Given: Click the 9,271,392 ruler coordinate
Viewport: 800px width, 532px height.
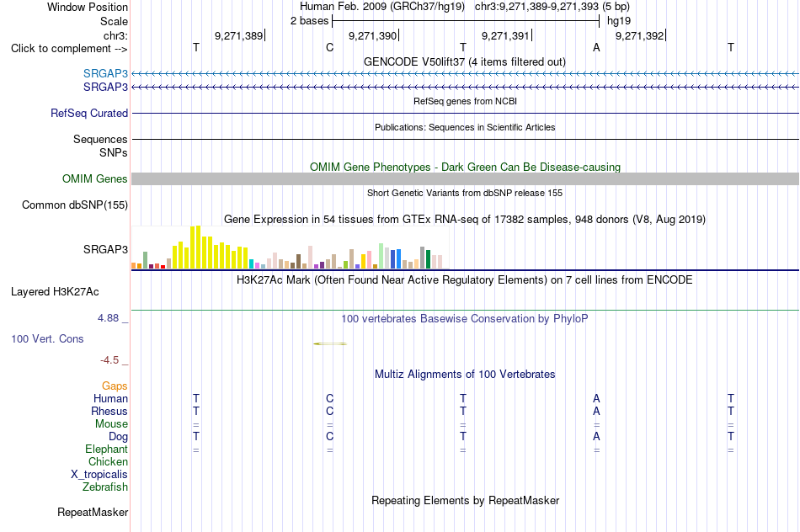Looking at the screenshot, I should tap(640, 35).
